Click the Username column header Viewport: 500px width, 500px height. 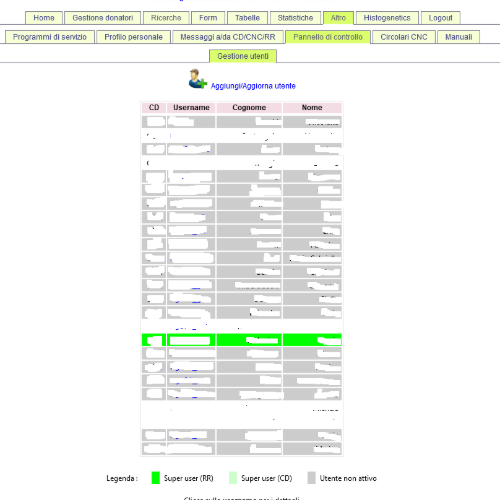(191, 108)
